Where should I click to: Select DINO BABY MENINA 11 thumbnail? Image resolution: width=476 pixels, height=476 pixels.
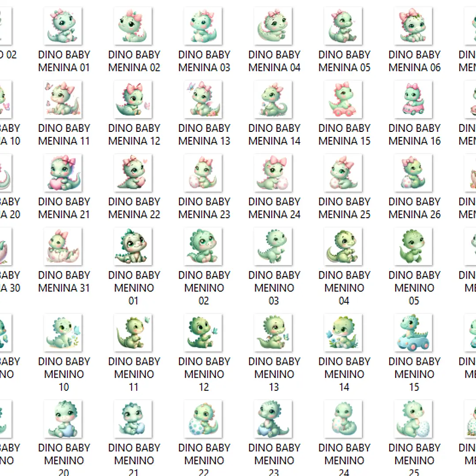(x=64, y=100)
